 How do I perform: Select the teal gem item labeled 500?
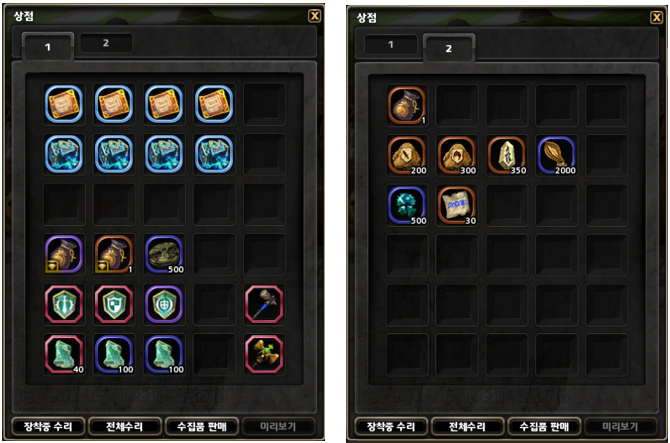[x=407, y=205]
